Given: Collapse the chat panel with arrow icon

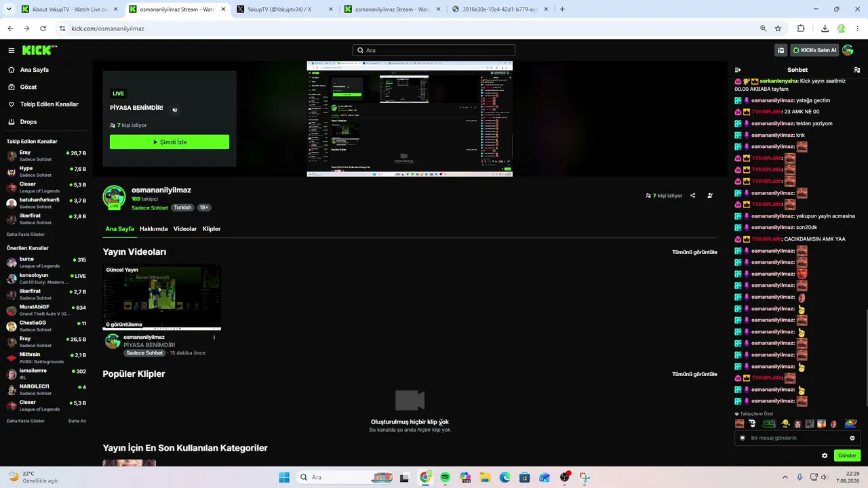Looking at the screenshot, I should click(738, 70).
